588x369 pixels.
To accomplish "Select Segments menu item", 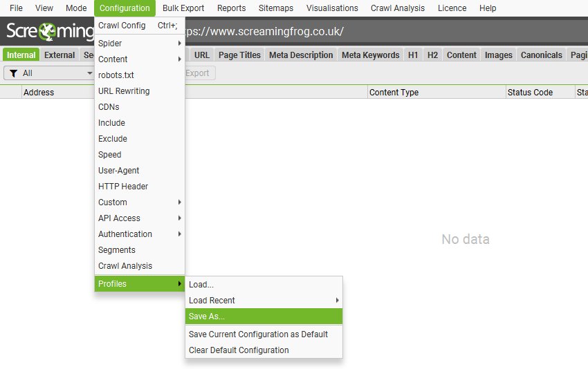I will 140,250.
